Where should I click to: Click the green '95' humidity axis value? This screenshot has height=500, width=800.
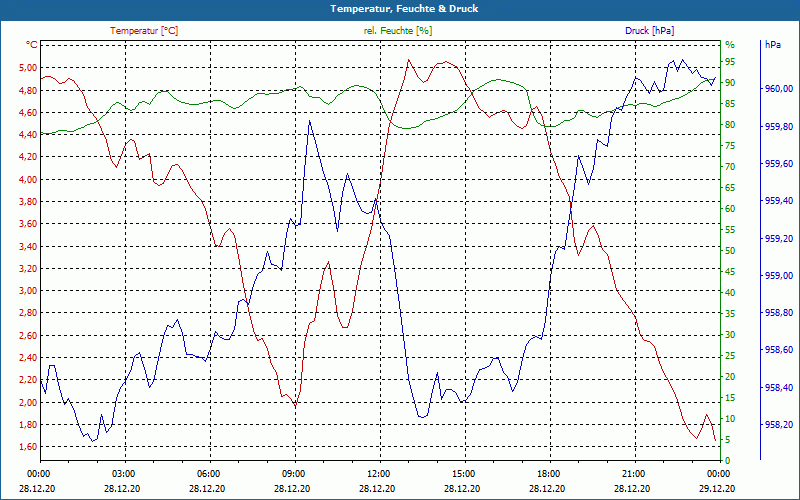(730, 62)
